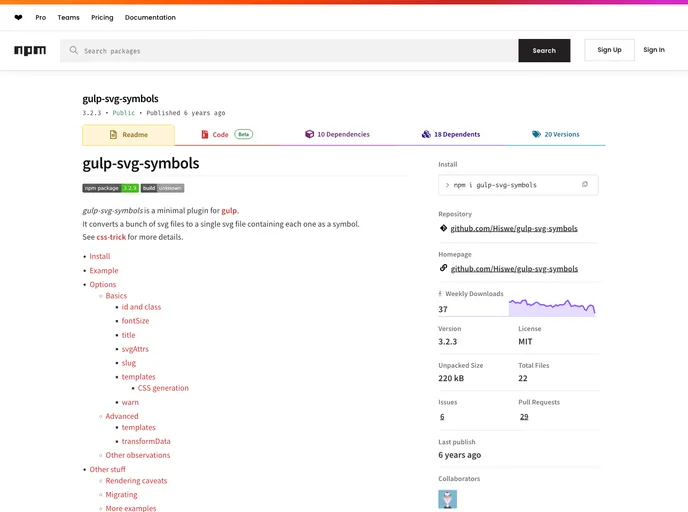Jump to the Example section

(104, 270)
